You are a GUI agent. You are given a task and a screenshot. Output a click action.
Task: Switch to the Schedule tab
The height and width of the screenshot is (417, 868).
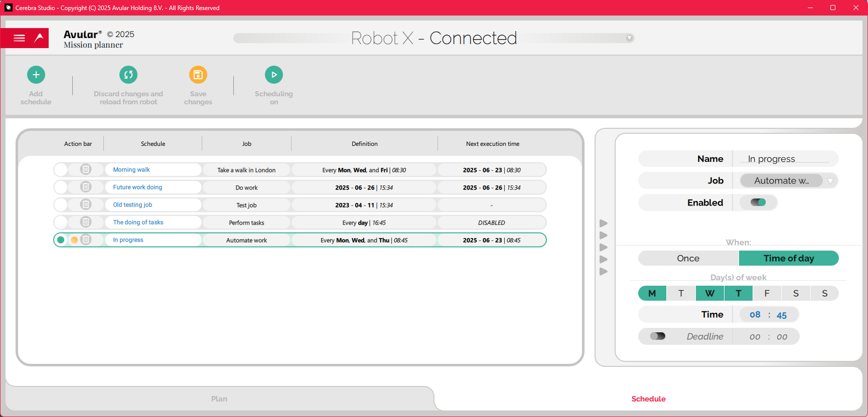click(x=648, y=399)
